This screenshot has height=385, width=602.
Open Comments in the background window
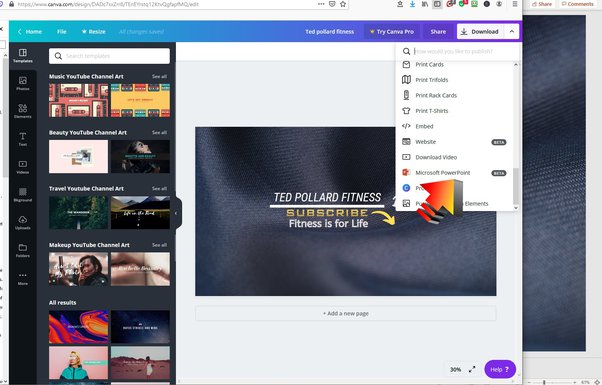click(x=577, y=4)
